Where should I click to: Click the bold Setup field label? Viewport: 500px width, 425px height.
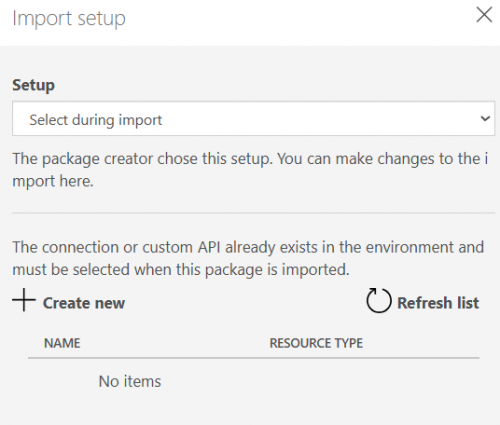[x=34, y=85]
